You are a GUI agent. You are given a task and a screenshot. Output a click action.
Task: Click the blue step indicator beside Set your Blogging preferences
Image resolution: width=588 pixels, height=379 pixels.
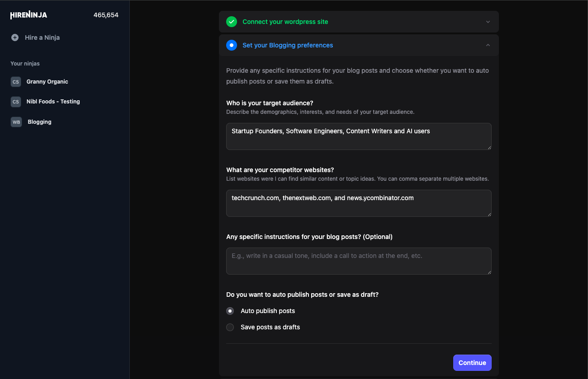pyautogui.click(x=232, y=45)
